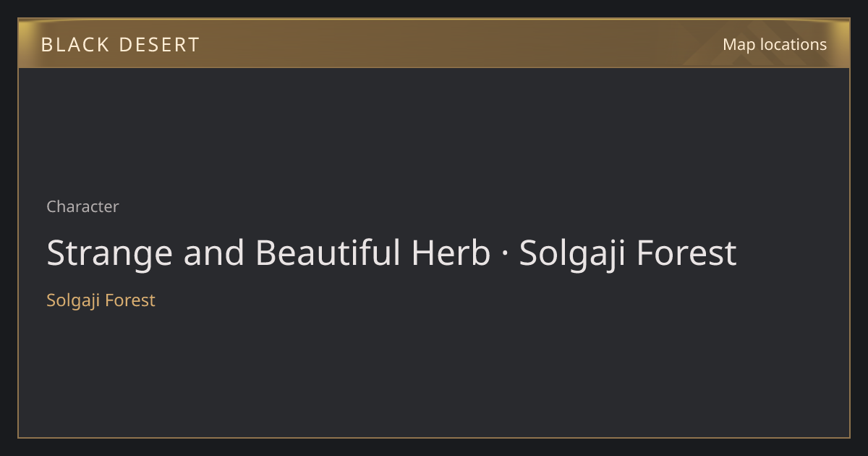Click the word and in the title
This screenshot has width=868, height=456.
click(214, 253)
